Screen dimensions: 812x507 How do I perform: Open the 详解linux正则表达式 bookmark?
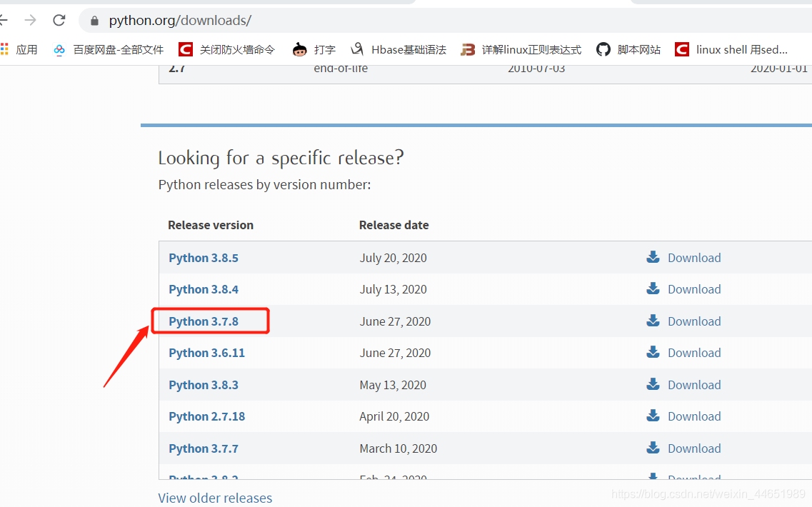coord(521,50)
